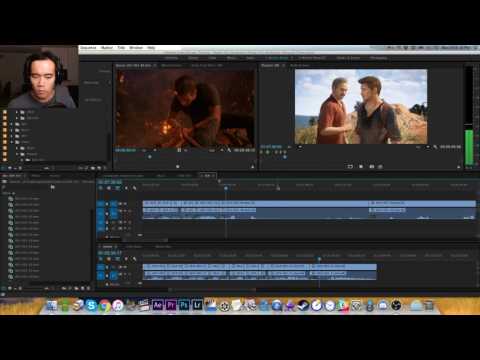Open the Help menu
The width and height of the screenshot is (480, 360).
151,48
